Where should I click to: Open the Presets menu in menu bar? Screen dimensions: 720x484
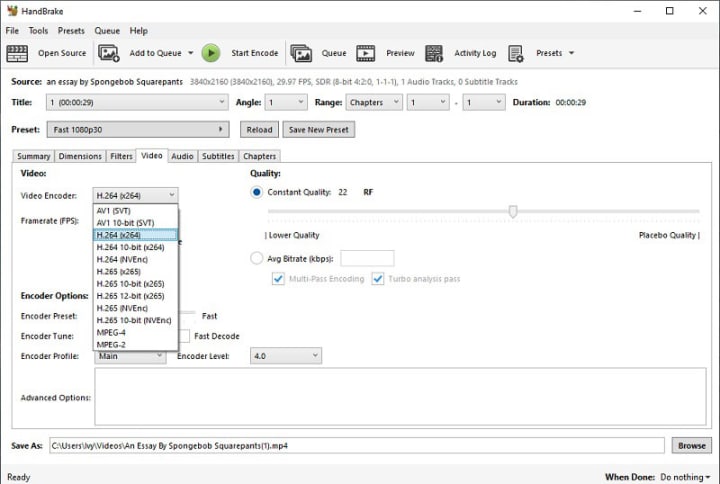click(x=71, y=31)
